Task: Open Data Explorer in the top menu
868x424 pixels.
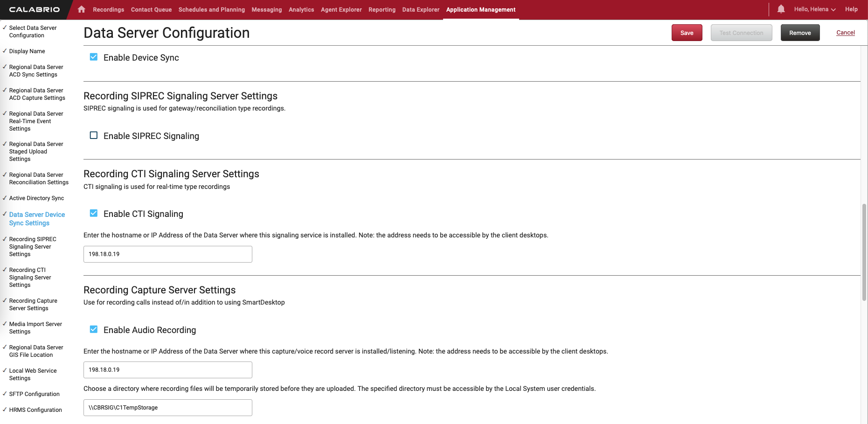Action: pos(421,10)
